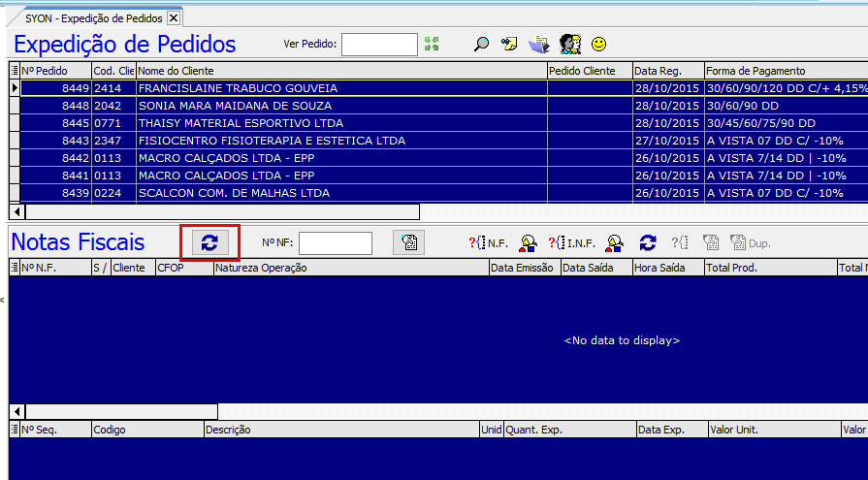Click payment cell 30/60/90 DD
This screenshot has height=480, width=868.
787,105
